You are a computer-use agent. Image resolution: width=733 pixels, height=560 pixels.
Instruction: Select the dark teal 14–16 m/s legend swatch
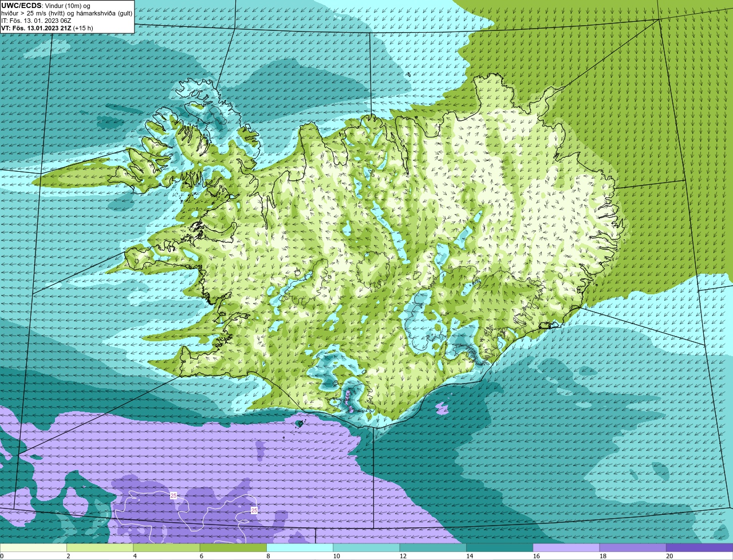(499, 547)
